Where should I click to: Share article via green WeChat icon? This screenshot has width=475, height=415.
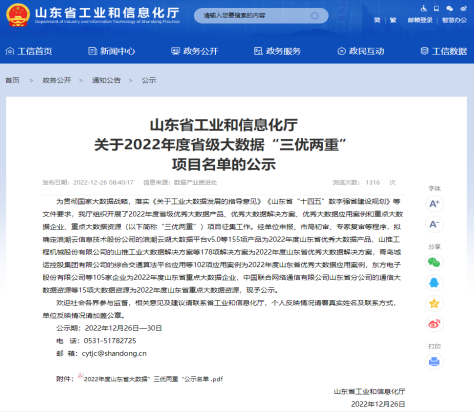coord(434,262)
